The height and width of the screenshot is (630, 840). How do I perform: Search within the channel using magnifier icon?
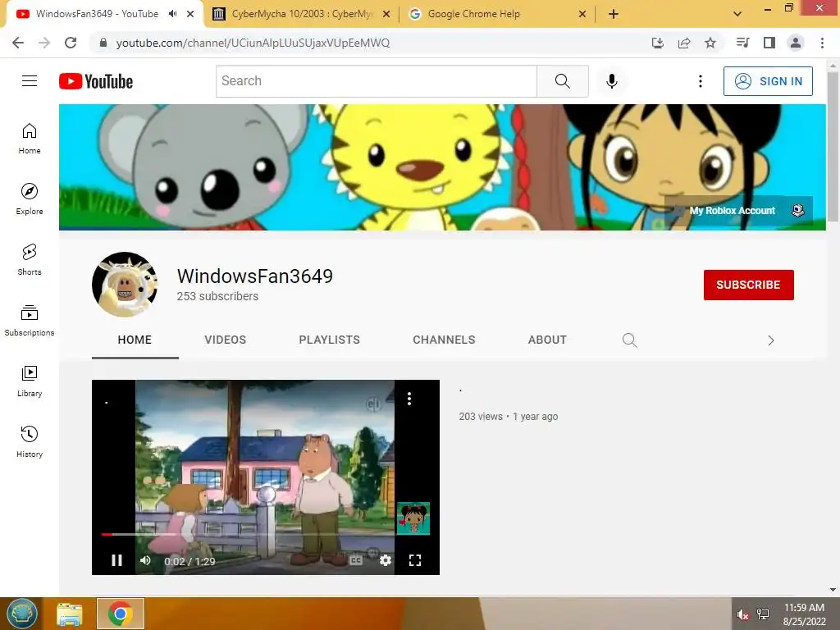click(629, 340)
